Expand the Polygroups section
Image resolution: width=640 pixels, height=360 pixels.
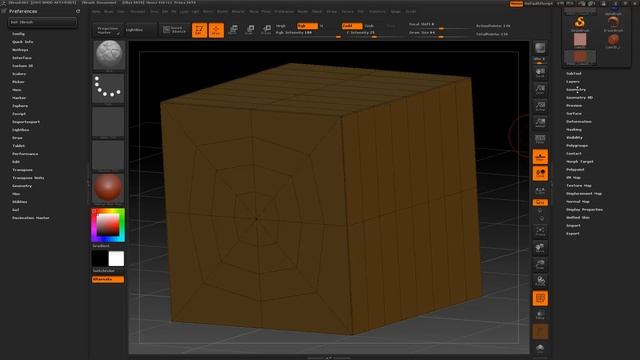coord(577,146)
